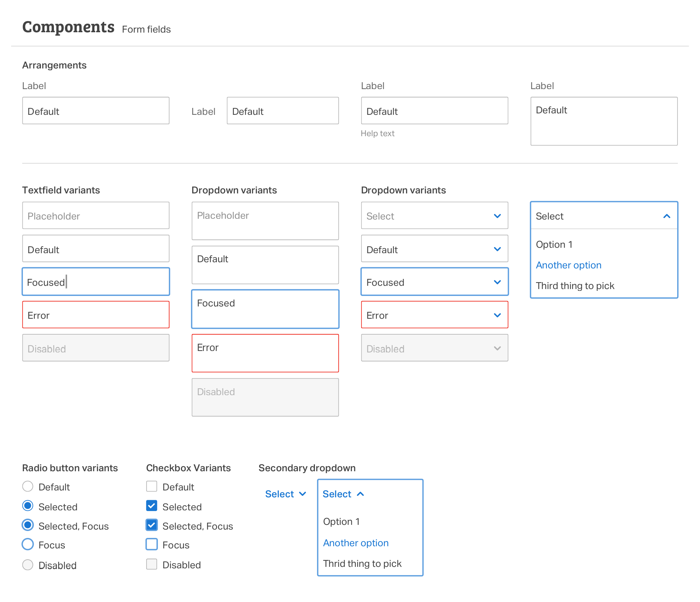The image size is (700, 602).
Task: Click into the Error textarea
Action: [265, 353]
